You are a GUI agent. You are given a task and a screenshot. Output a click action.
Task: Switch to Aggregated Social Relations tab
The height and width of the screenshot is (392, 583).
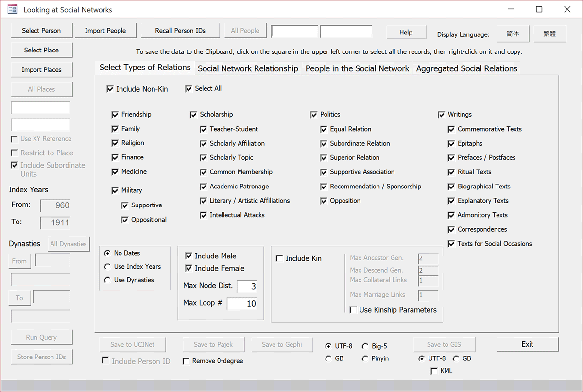(466, 68)
